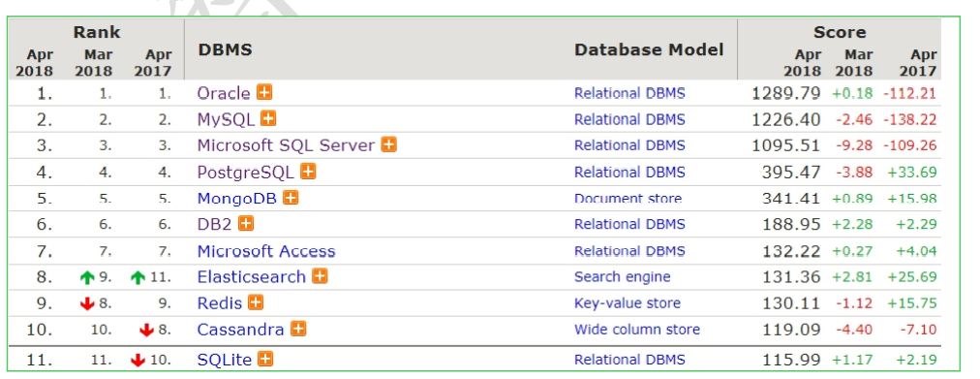The image size is (980, 379).
Task: Click the plus icon next to Cassandra
Action: tap(298, 329)
